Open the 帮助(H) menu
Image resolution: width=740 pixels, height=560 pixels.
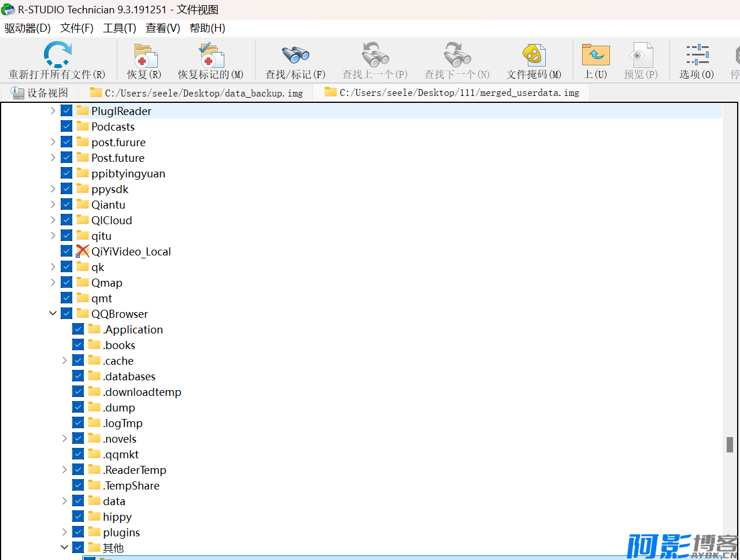pos(208,28)
